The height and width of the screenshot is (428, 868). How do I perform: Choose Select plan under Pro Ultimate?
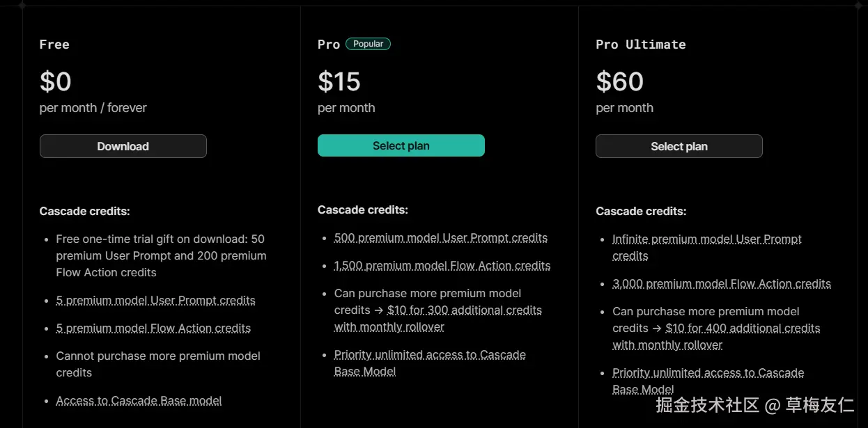[679, 146]
